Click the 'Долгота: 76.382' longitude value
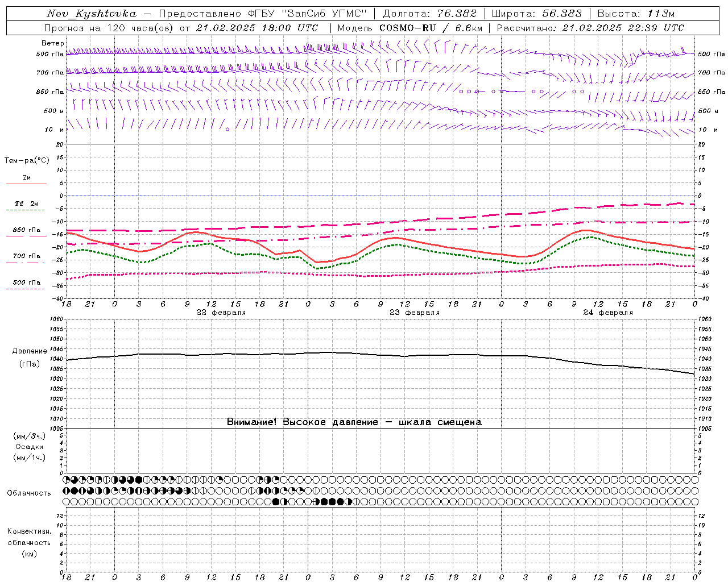This screenshot has height=582, width=728. coord(430,14)
